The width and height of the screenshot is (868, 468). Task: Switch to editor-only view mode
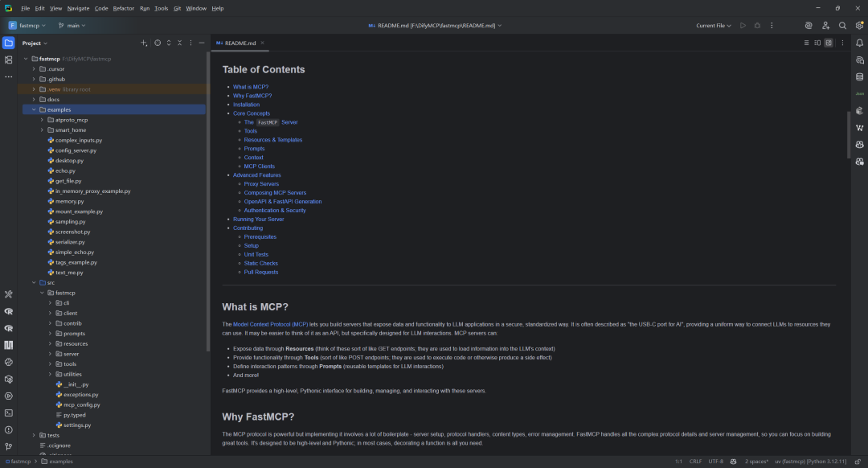tap(806, 43)
